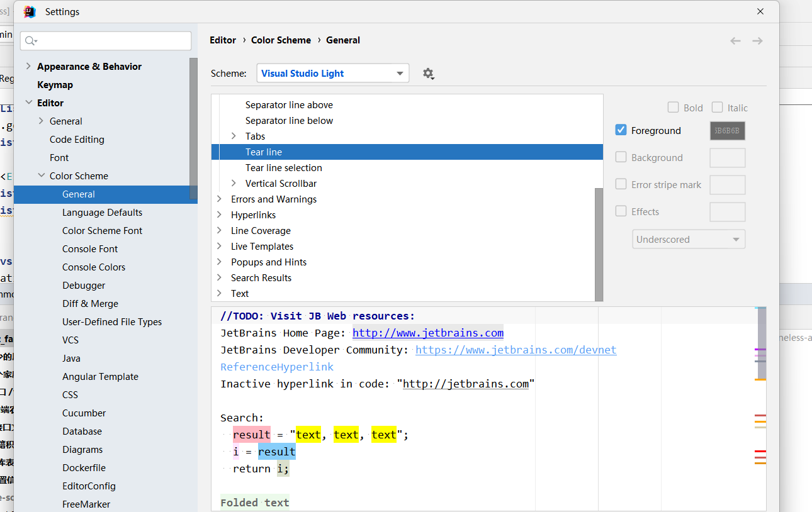Viewport: 812px width, 512px height.
Task: Click ReferenceHyperlink in preview
Action: point(277,367)
